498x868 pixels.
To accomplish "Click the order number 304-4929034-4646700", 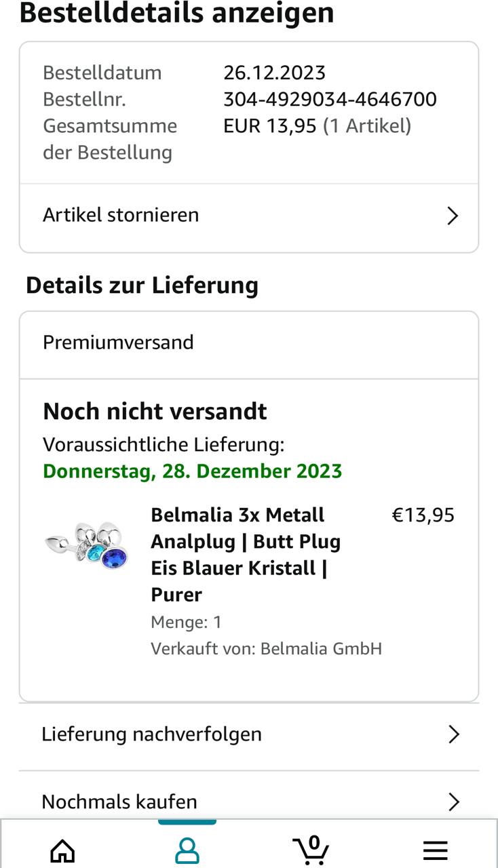I will tap(330, 100).
